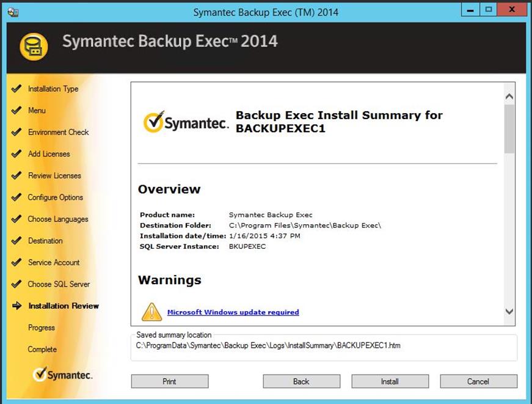Select Complete step in sidebar
Screen dimensions: 532x404
tap(42, 350)
